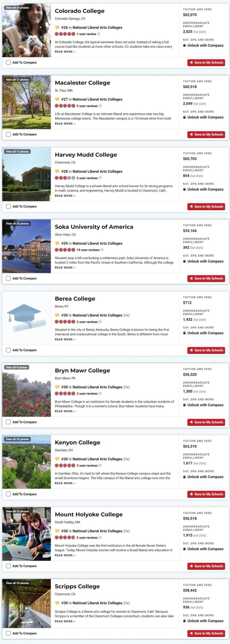This screenshot has height=644, width=230.
Task: Expand Read More for Macalester College description
Action: (65, 124)
